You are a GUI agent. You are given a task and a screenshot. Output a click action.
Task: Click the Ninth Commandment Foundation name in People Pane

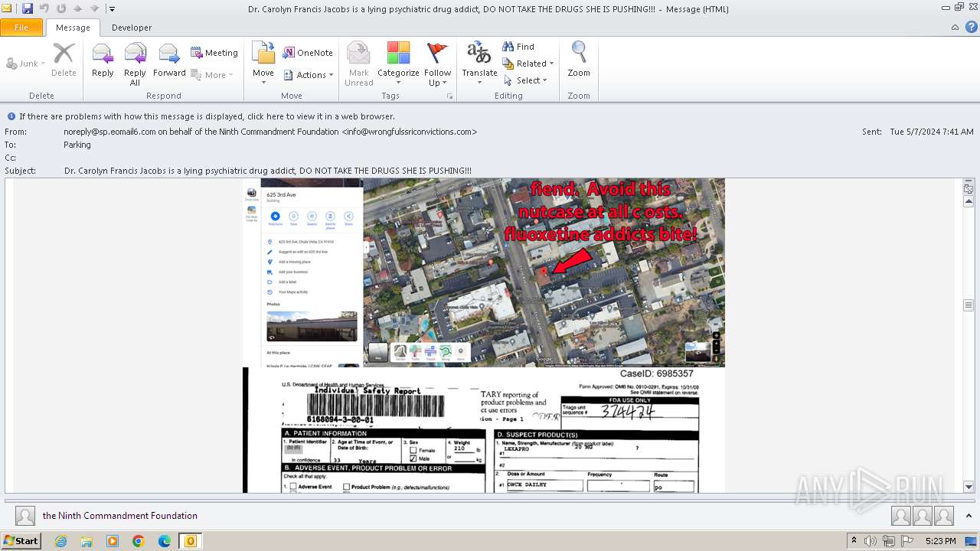120,516
